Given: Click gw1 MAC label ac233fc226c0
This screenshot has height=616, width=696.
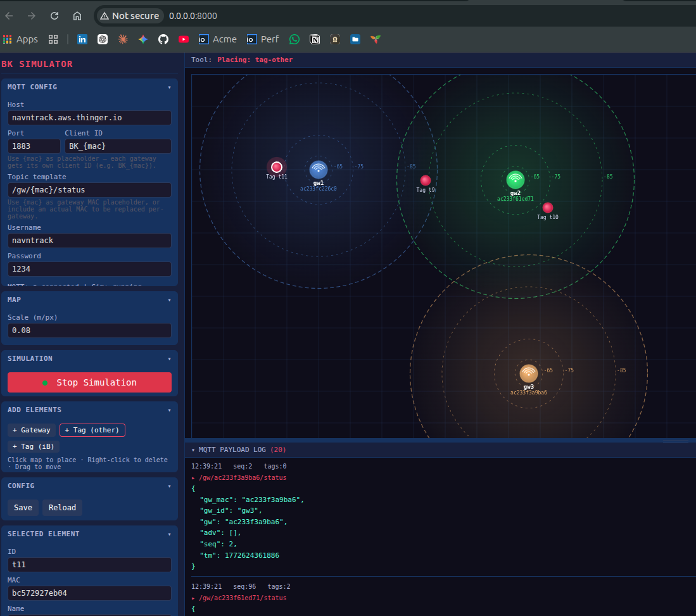Looking at the screenshot, I should 319,189.
